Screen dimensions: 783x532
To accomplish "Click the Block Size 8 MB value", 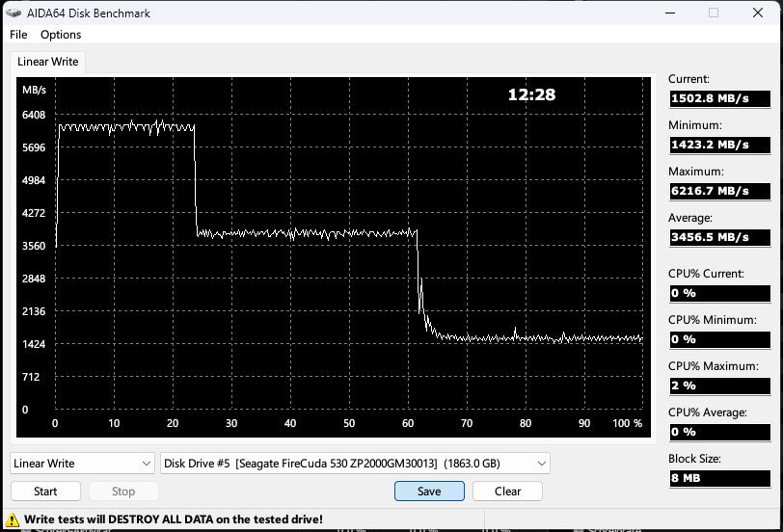I will 720,478.
